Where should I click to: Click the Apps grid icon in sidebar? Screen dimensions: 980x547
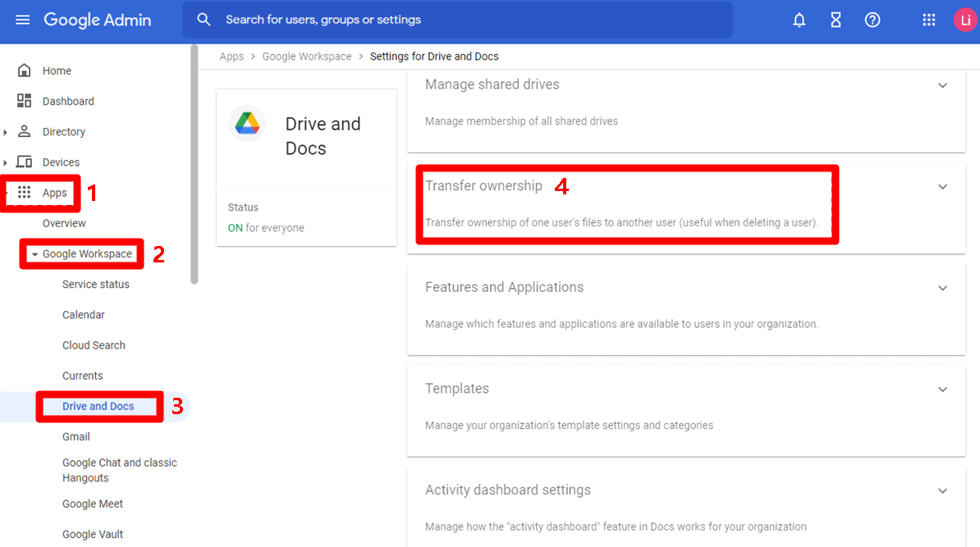point(24,193)
